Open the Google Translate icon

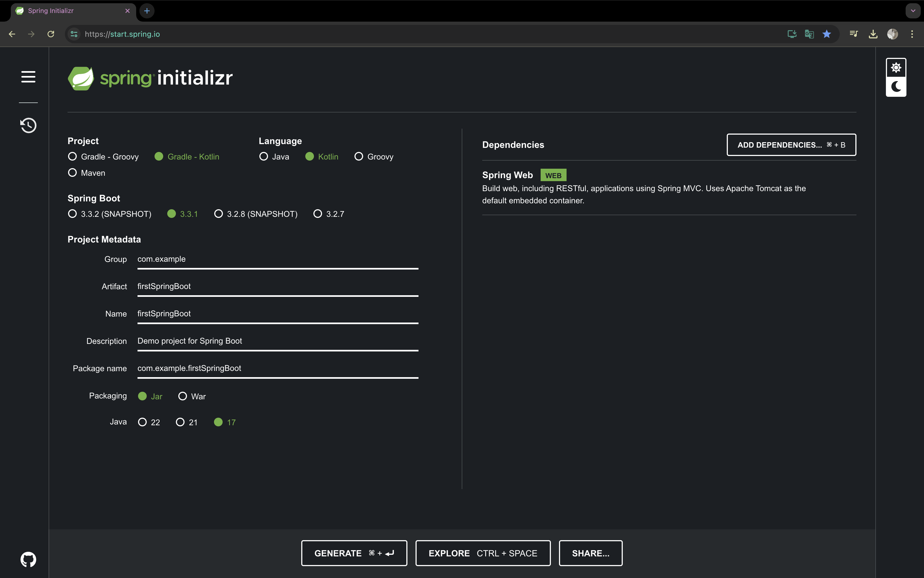tap(809, 34)
